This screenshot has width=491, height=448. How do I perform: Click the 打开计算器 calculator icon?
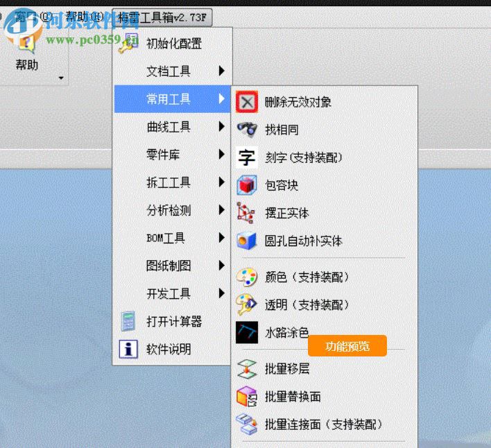[128, 321]
